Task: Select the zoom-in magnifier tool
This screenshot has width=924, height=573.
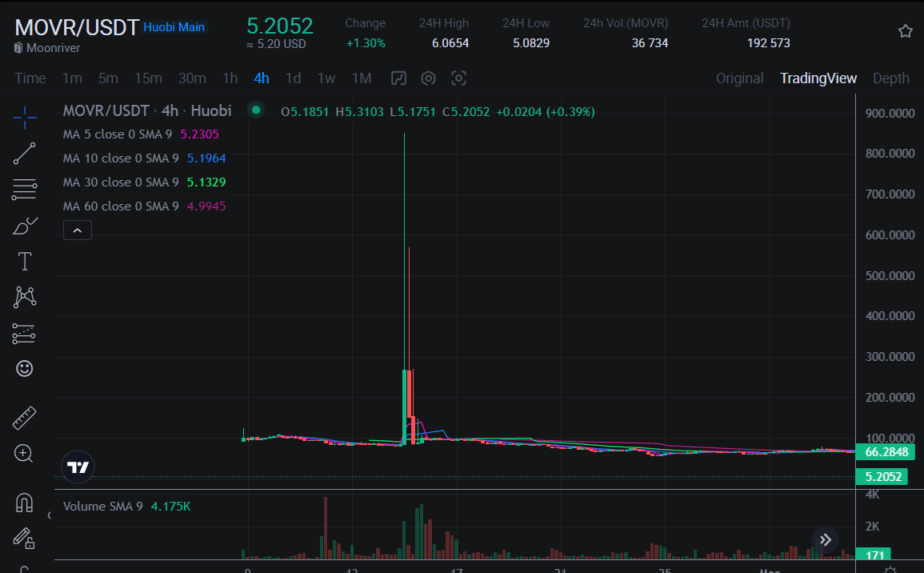Action: (24, 454)
